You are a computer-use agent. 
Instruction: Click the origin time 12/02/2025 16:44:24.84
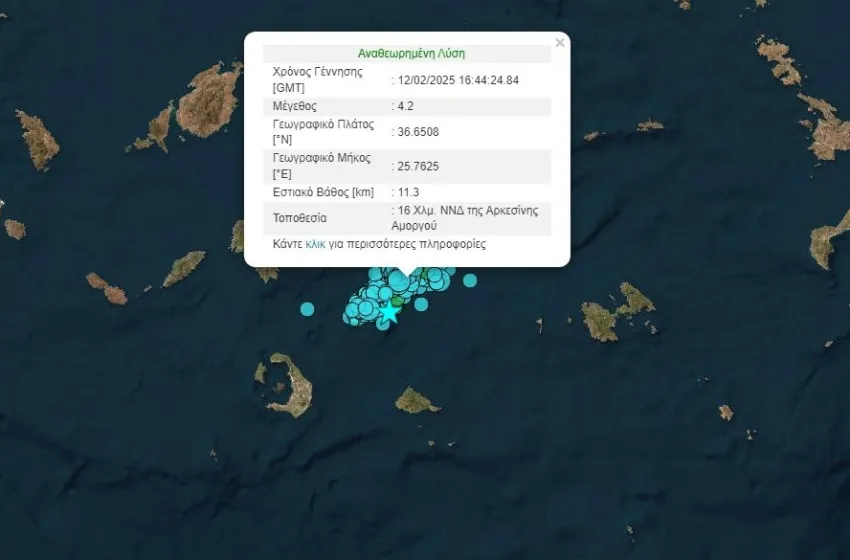[x=458, y=80]
